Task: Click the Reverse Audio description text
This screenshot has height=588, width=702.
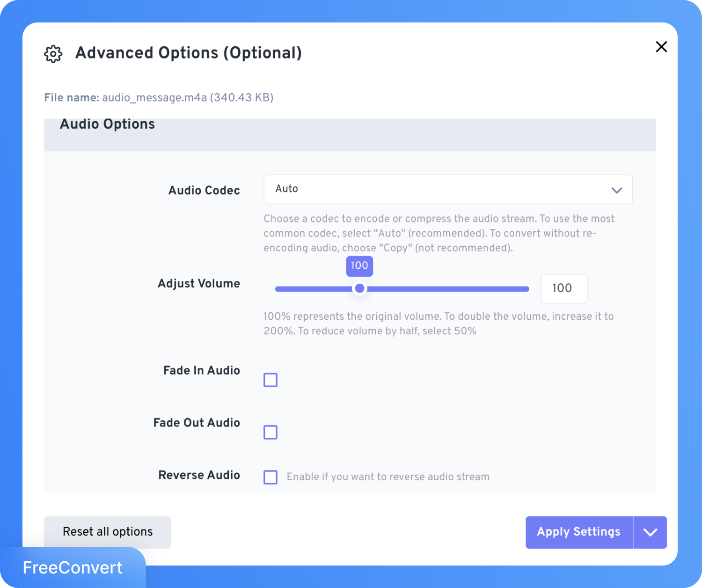Action: (388, 477)
